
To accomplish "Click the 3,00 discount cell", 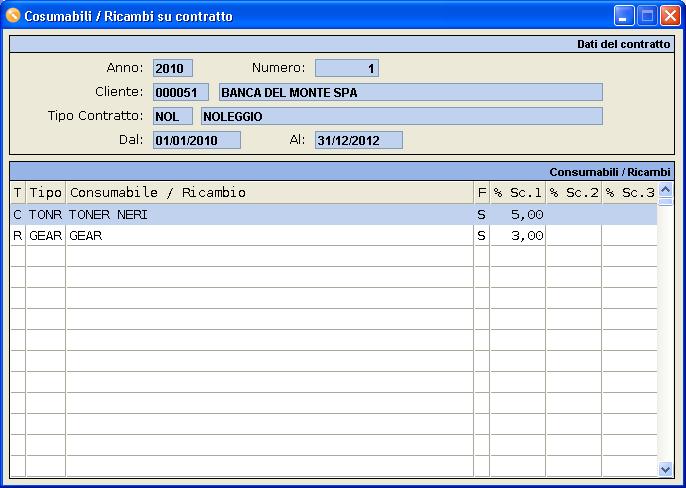I will pyautogui.click(x=518, y=235).
